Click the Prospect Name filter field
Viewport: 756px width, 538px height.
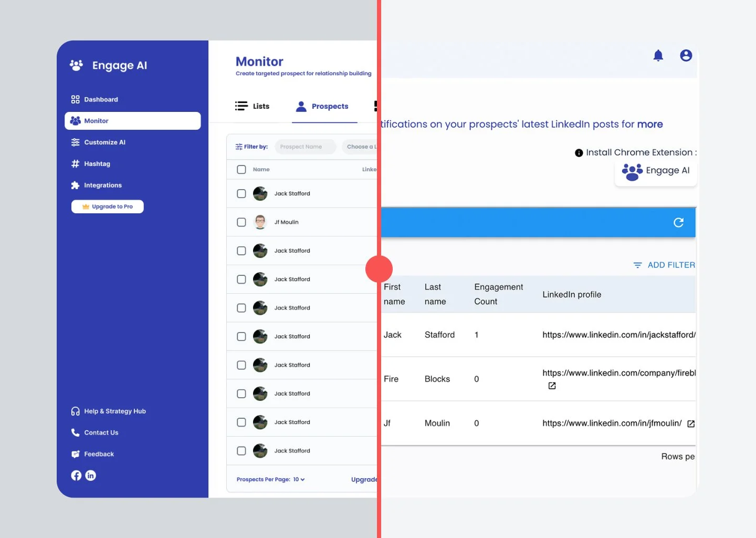[x=305, y=147]
